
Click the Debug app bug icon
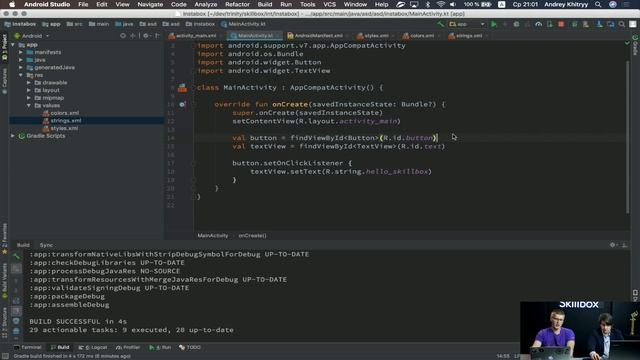(x=516, y=24)
